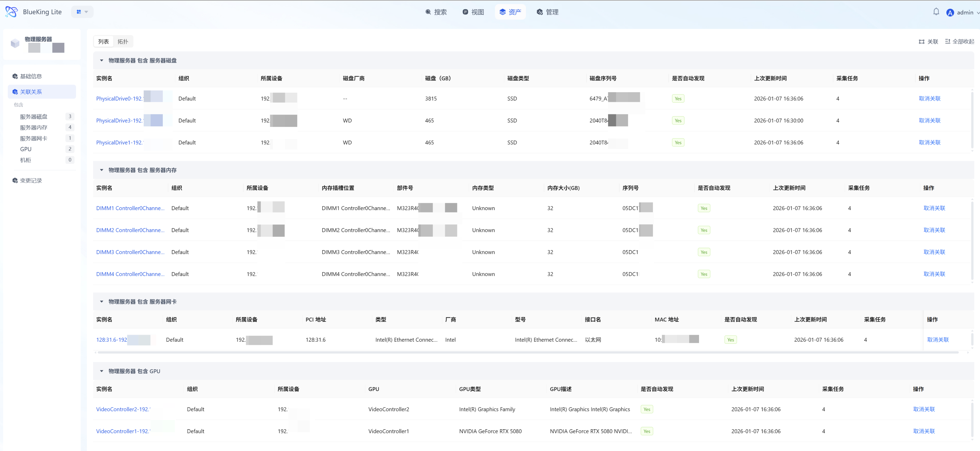The height and width of the screenshot is (451, 980).
Task: Click the admin avatar icon
Action: [x=950, y=12]
